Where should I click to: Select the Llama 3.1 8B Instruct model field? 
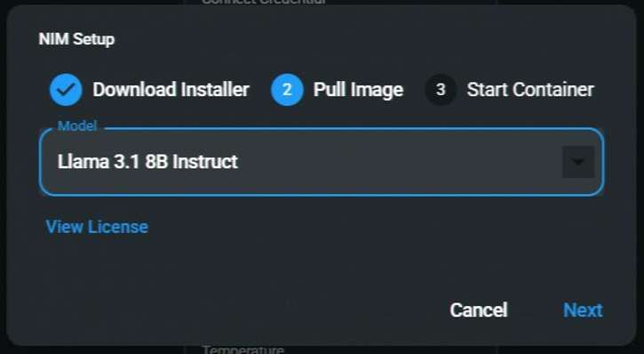tap(322, 162)
